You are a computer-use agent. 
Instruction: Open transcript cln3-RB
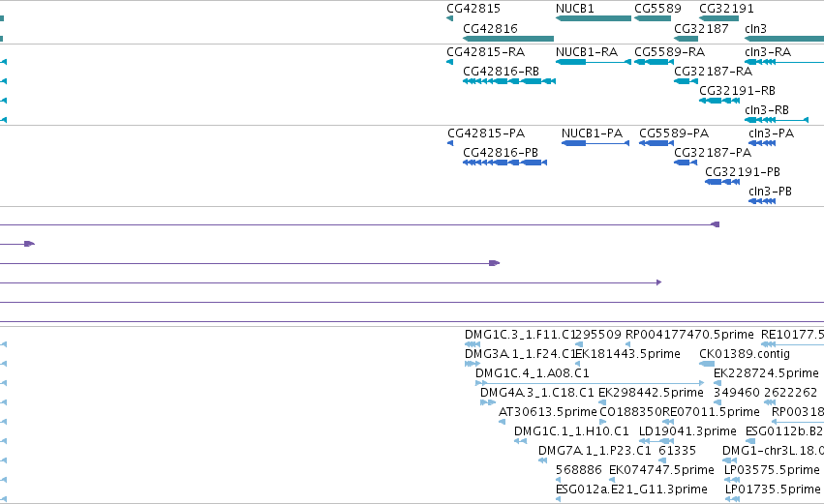[767, 109]
